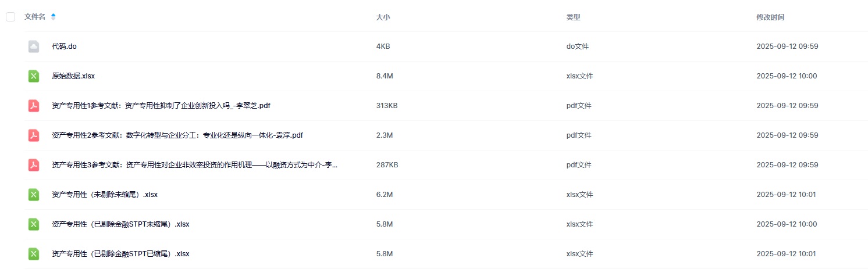Click the 313KB size cell
This screenshot has height=276, width=868.
pos(387,106)
